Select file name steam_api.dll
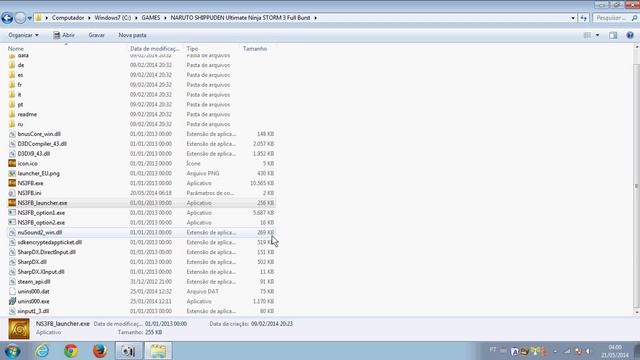The width and height of the screenshot is (640, 360). pyautogui.click(x=34, y=282)
